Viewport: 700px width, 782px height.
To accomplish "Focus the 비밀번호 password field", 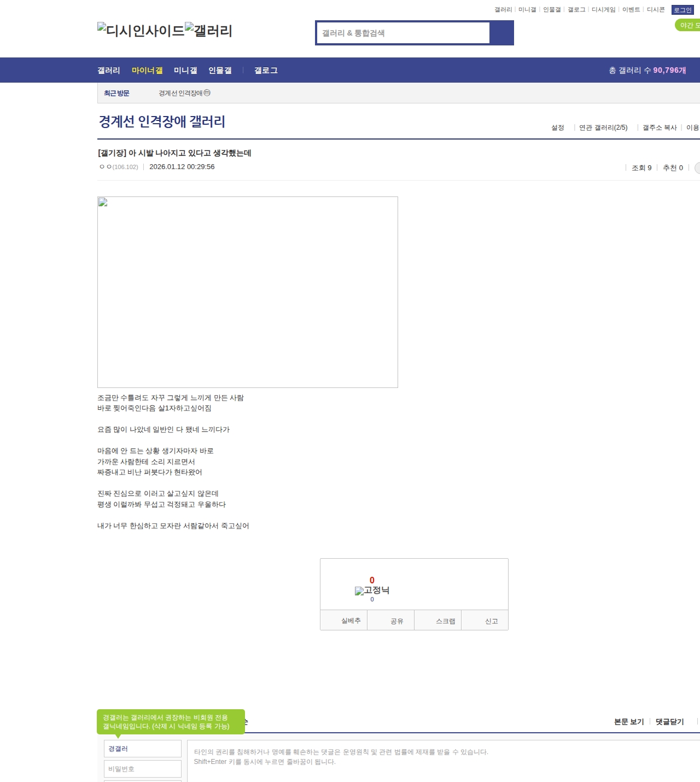I will [143, 769].
